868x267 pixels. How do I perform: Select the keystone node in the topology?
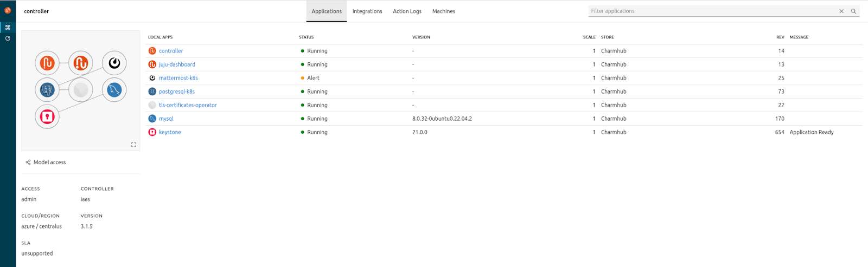(47, 116)
